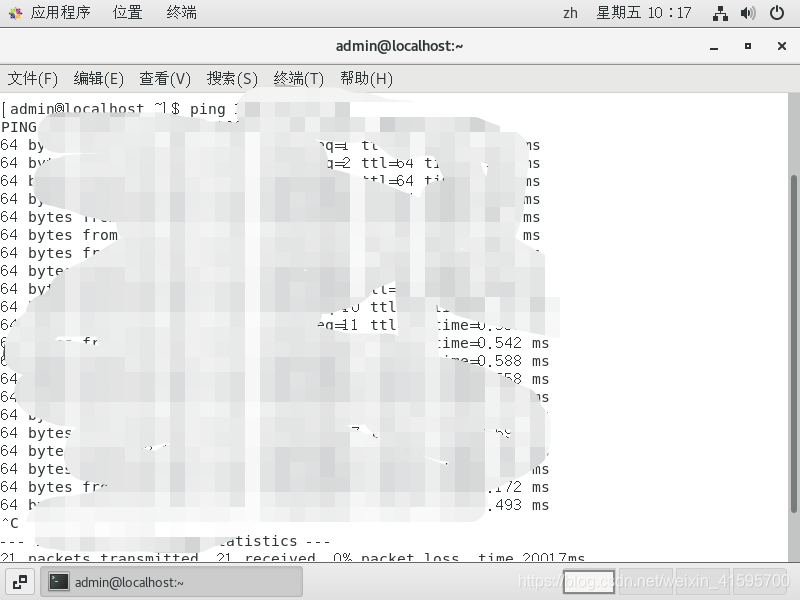Open the 终端(T) menu in menu bar
Viewport: 800px width, 600px height.
298,78
